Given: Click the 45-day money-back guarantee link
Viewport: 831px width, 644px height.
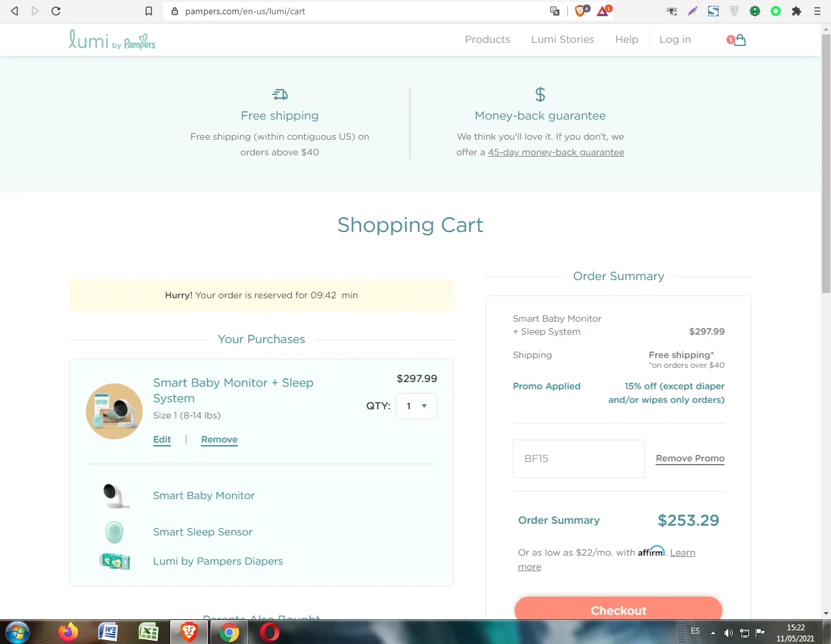Looking at the screenshot, I should point(556,152).
